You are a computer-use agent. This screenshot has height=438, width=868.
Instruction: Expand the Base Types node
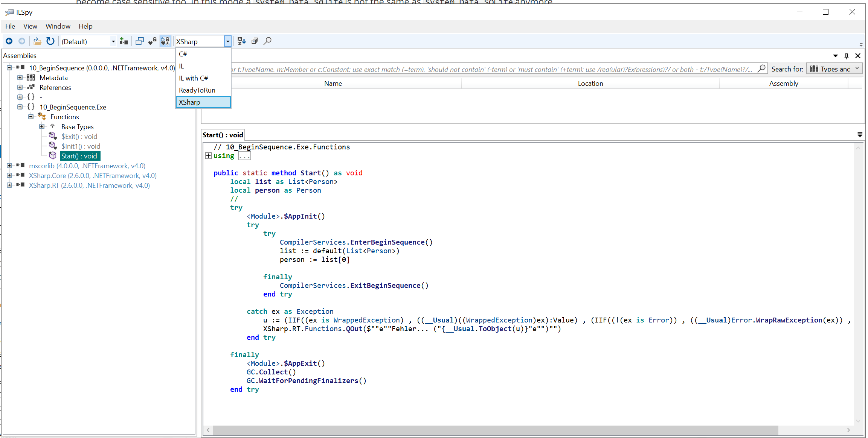[42, 126]
